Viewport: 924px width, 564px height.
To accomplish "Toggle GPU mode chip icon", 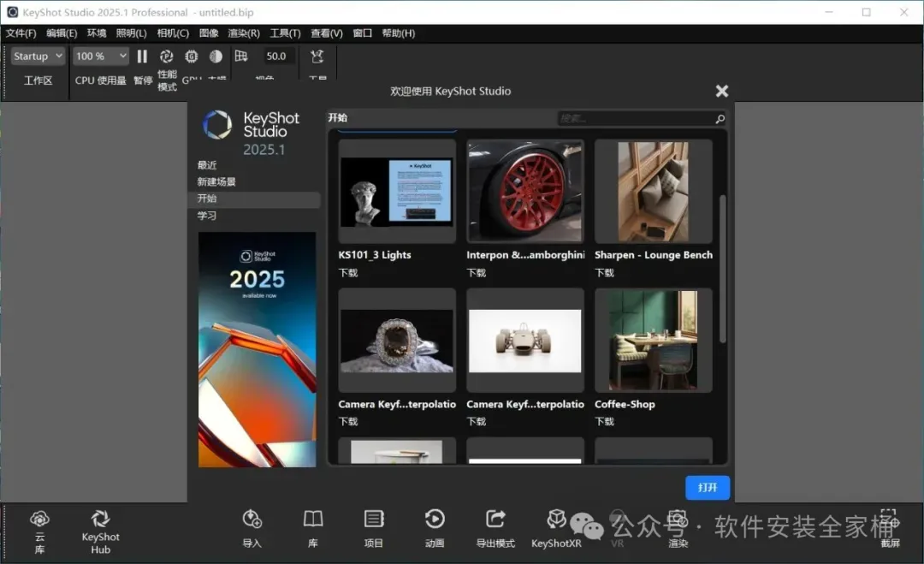I will [x=192, y=56].
